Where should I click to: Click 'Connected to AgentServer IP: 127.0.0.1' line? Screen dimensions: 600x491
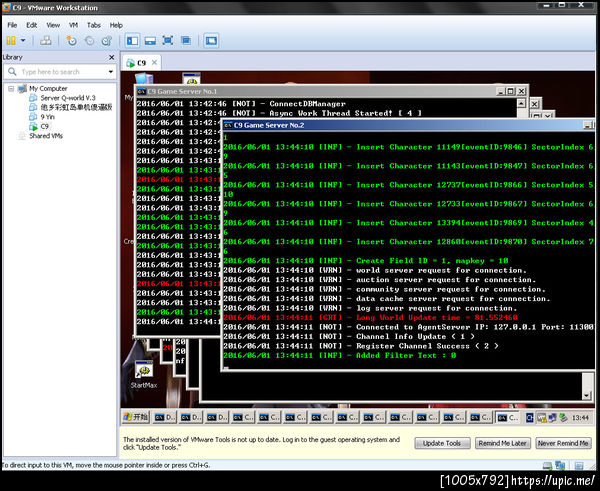coord(408,327)
